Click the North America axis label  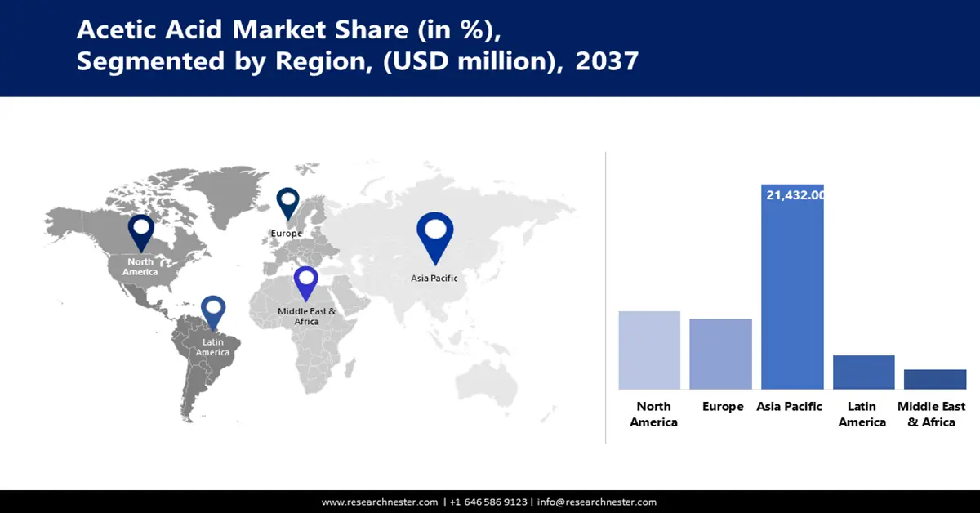tap(653, 414)
